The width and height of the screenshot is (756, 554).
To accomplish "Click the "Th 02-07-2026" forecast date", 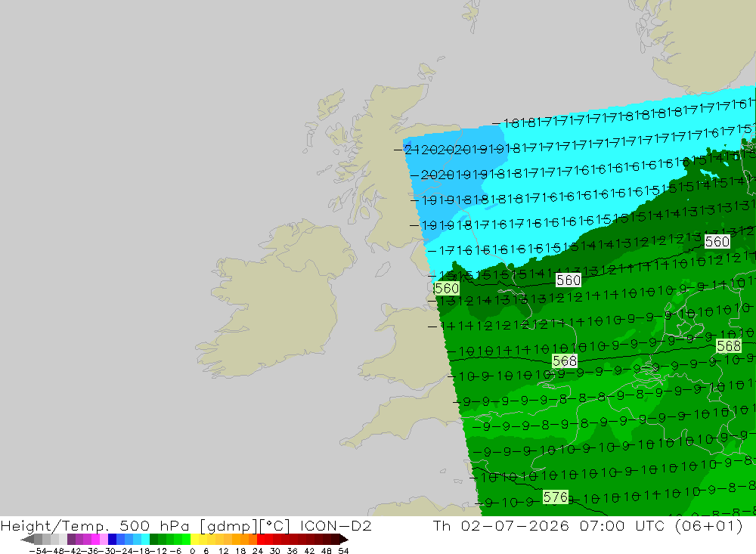I will 501,525.
